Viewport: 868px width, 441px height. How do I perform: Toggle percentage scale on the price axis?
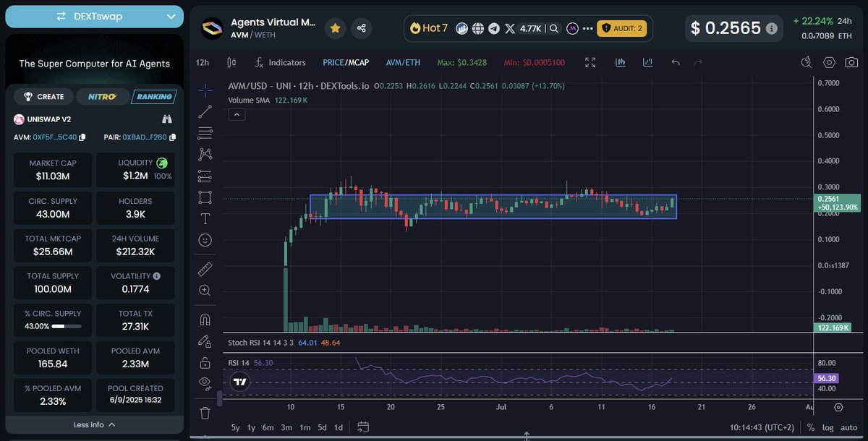point(811,427)
